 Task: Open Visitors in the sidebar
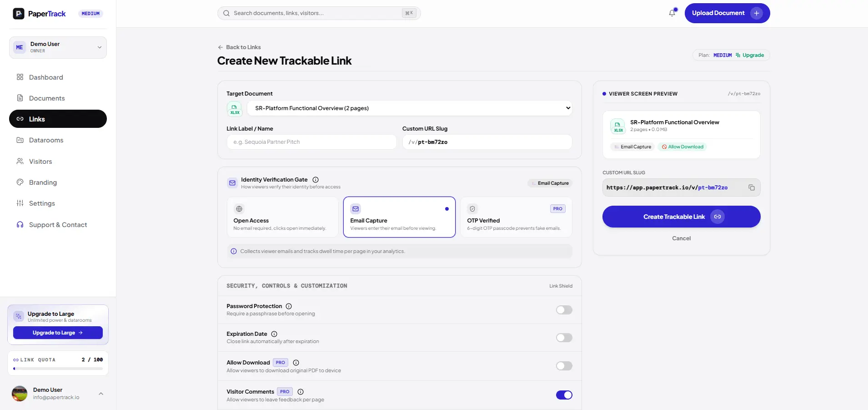click(x=58, y=162)
